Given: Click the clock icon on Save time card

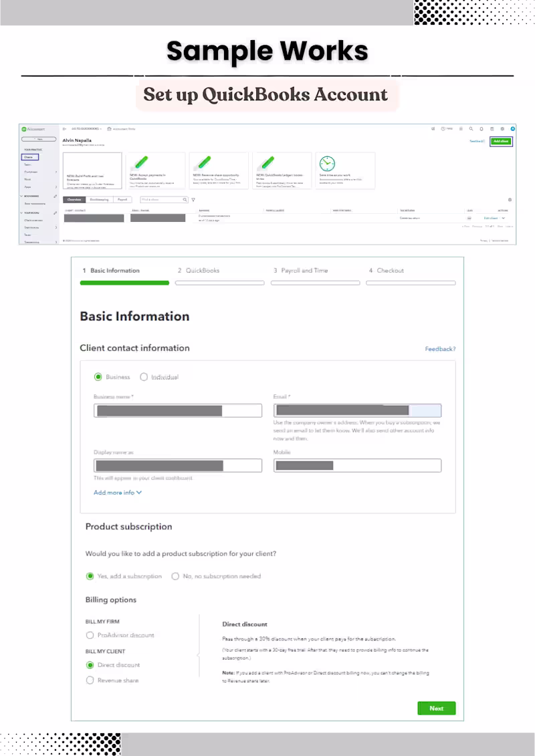Looking at the screenshot, I should tap(327, 164).
